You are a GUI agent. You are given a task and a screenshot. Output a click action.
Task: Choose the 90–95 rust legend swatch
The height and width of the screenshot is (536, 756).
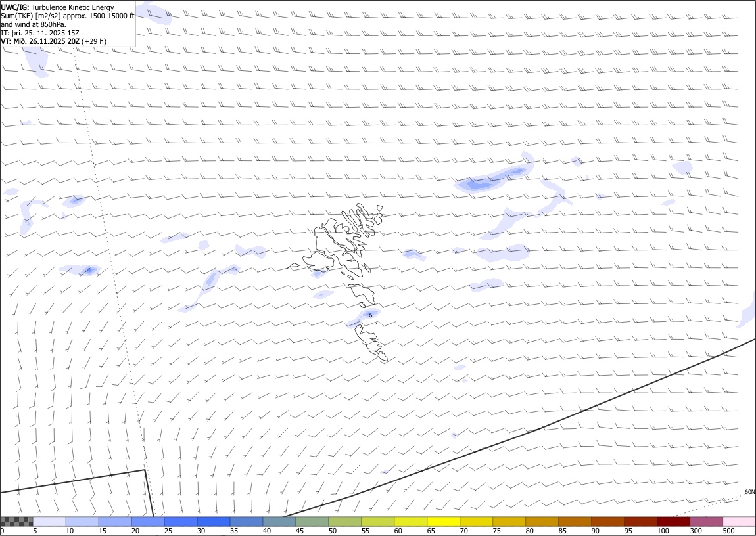[x=607, y=522]
